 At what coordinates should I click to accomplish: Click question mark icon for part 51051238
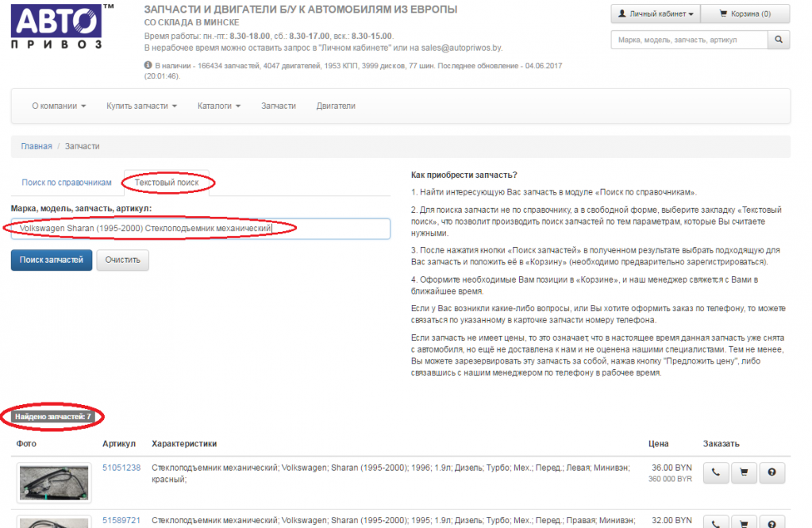[x=772, y=473]
